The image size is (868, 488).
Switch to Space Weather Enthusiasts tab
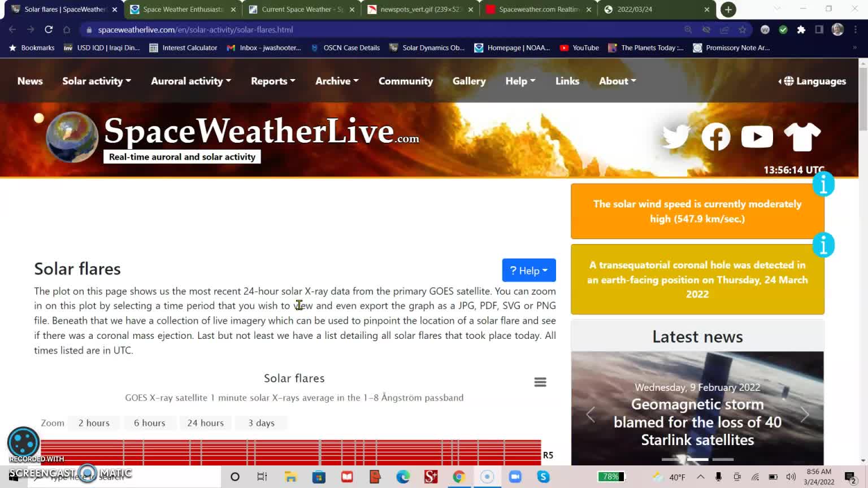point(183,10)
